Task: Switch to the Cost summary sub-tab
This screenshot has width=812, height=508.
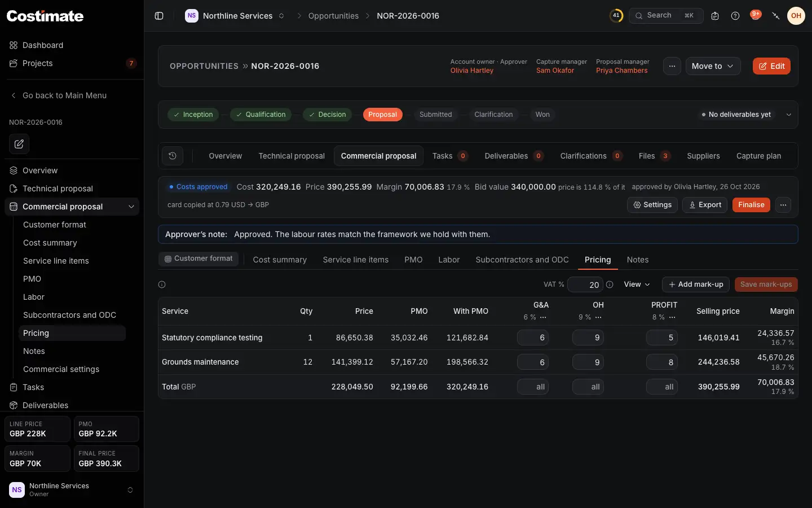Action: pyautogui.click(x=280, y=260)
